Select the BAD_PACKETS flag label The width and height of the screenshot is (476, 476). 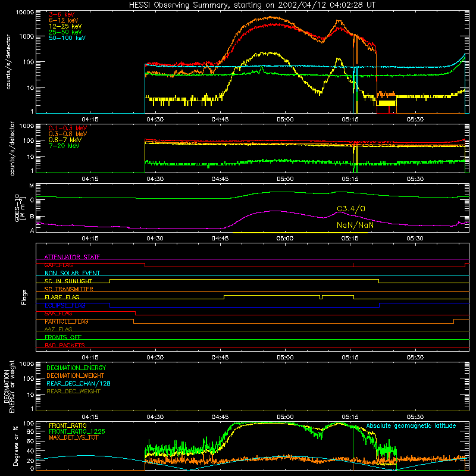point(65,345)
